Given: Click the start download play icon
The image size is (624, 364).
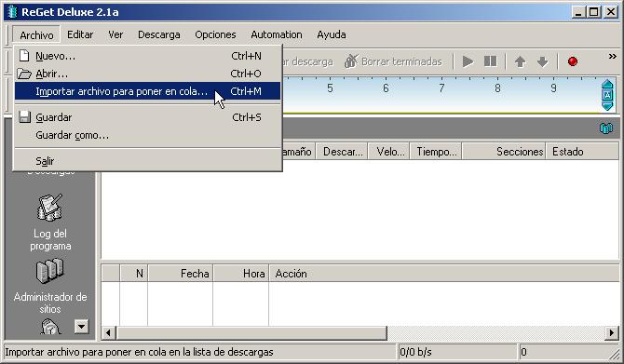Looking at the screenshot, I should pyautogui.click(x=468, y=61).
